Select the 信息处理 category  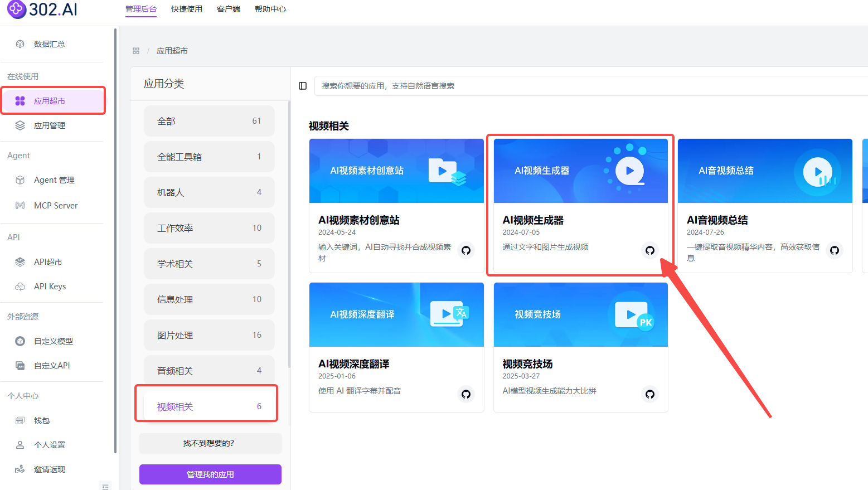(x=209, y=299)
